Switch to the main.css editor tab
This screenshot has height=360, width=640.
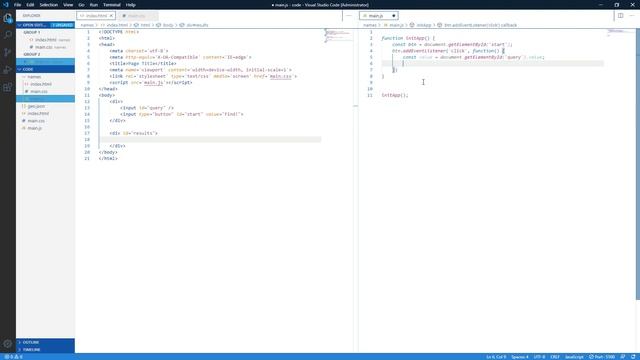coord(138,16)
